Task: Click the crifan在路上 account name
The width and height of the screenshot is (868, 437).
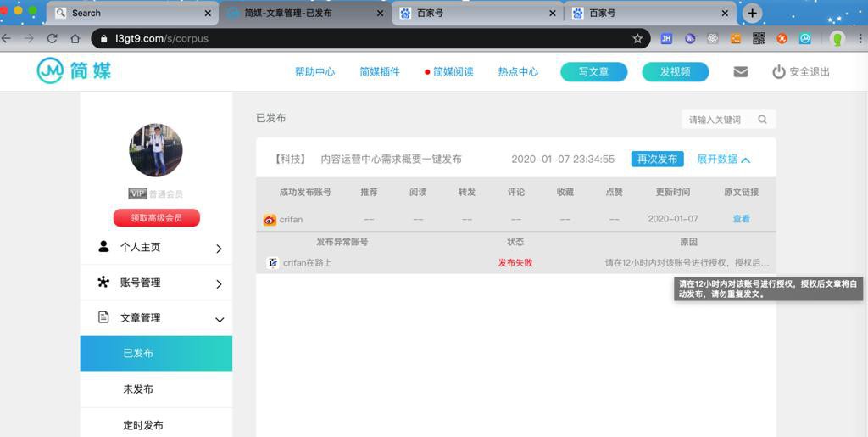Action: click(307, 262)
